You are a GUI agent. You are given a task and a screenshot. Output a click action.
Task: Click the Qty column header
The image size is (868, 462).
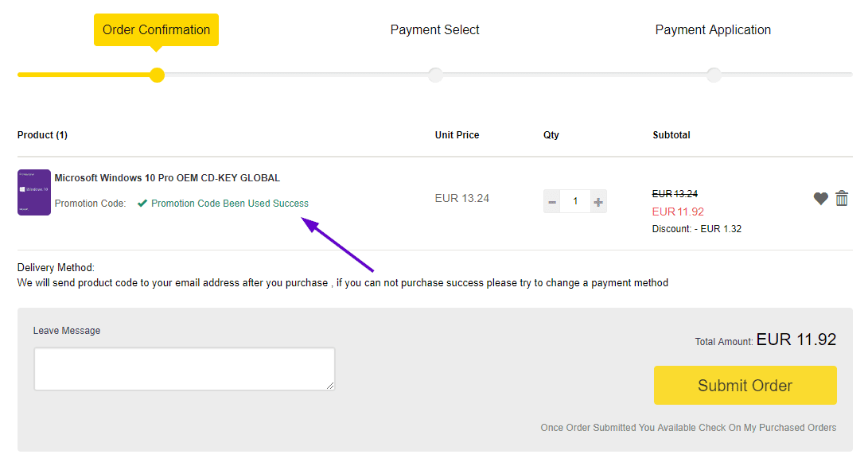[551, 135]
